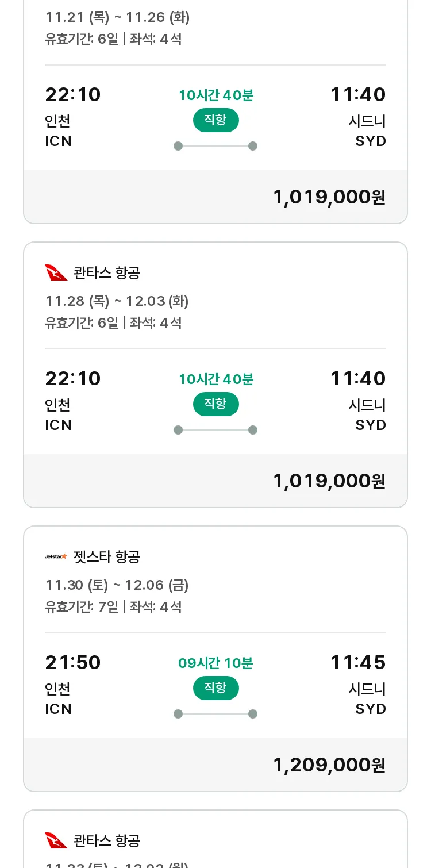Image resolution: width=431 pixels, height=868 pixels.
Task: Select the 1,019,000원 price for 11.28 flight
Action: point(329,481)
